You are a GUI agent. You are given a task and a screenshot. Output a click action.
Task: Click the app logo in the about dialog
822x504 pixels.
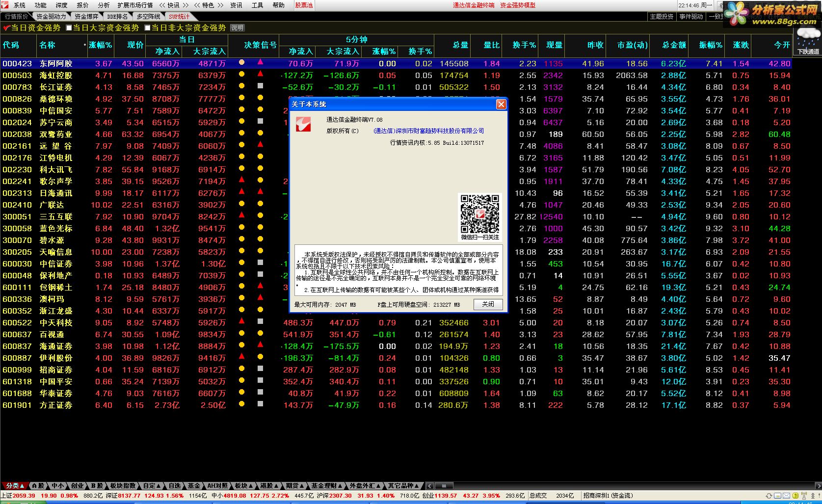coord(303,124)
